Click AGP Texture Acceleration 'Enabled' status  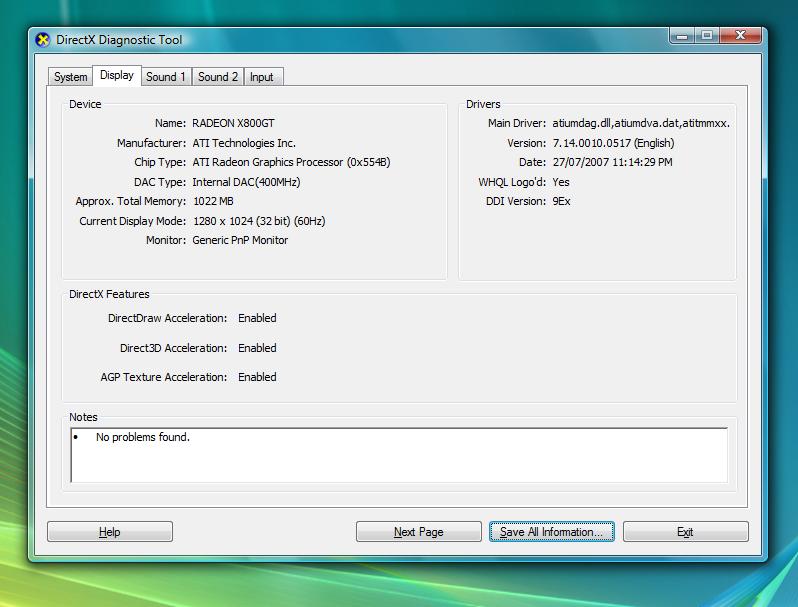(x=257, y=377)
